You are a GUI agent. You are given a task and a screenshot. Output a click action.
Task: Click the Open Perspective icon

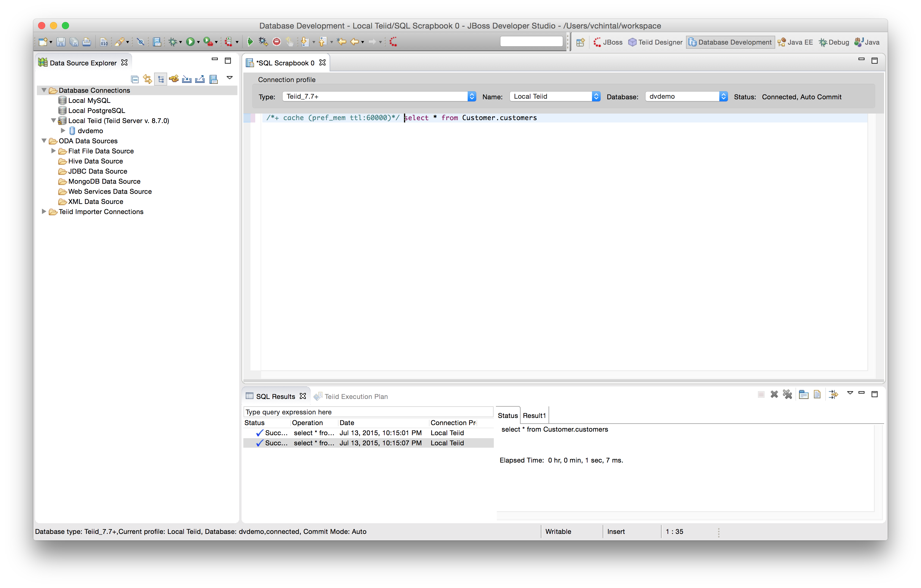580,42
